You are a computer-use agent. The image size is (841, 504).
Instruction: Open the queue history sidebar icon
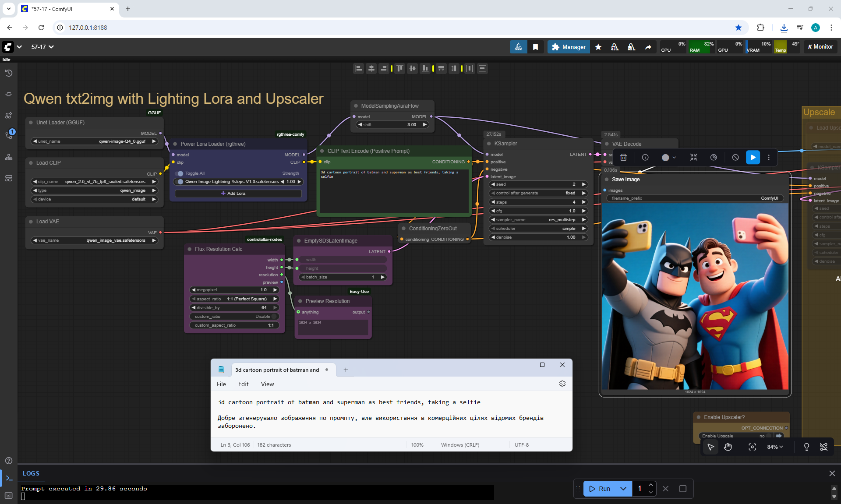tap(8, 73)
